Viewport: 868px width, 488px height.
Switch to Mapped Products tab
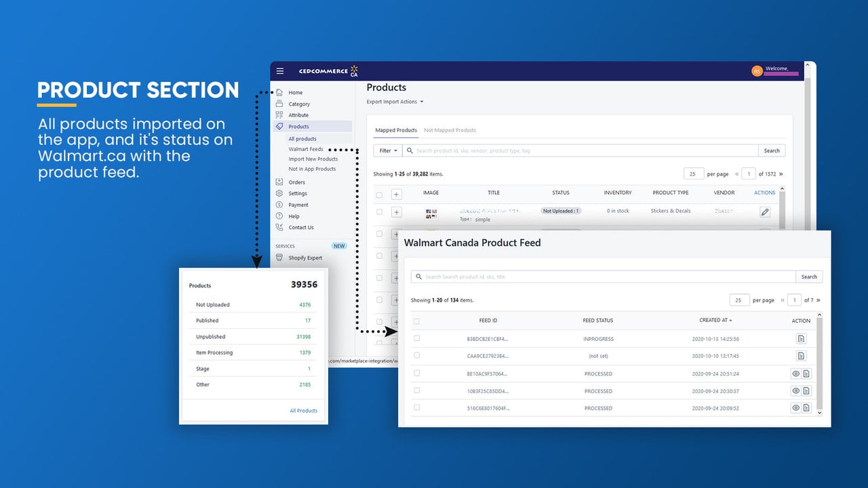pos(396,130)
